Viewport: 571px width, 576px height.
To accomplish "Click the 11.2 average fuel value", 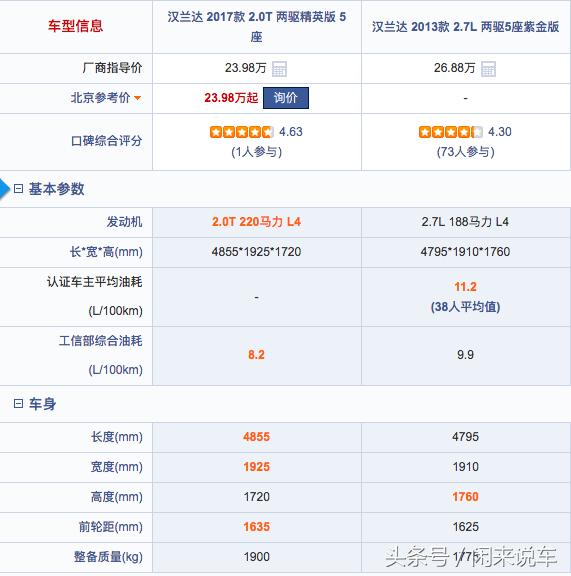I will [465, 287].
